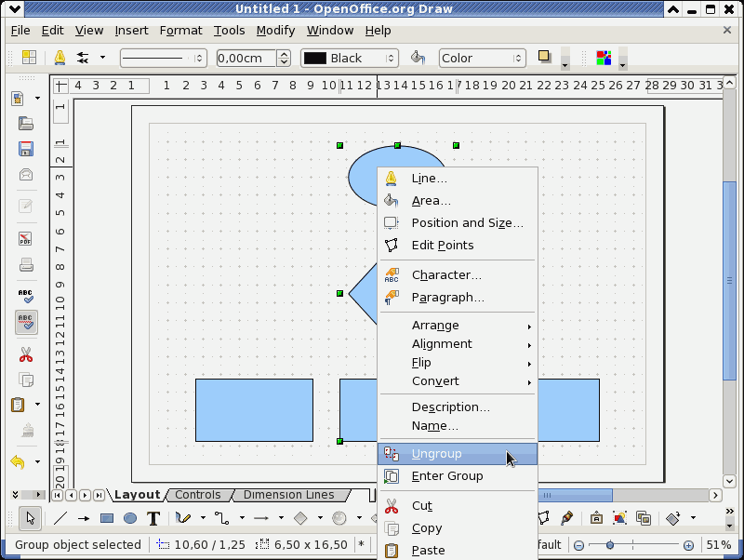Open the Fontwork Gallery icon
744x560 pixels.
pyautogui.click(x=596, y=518)
